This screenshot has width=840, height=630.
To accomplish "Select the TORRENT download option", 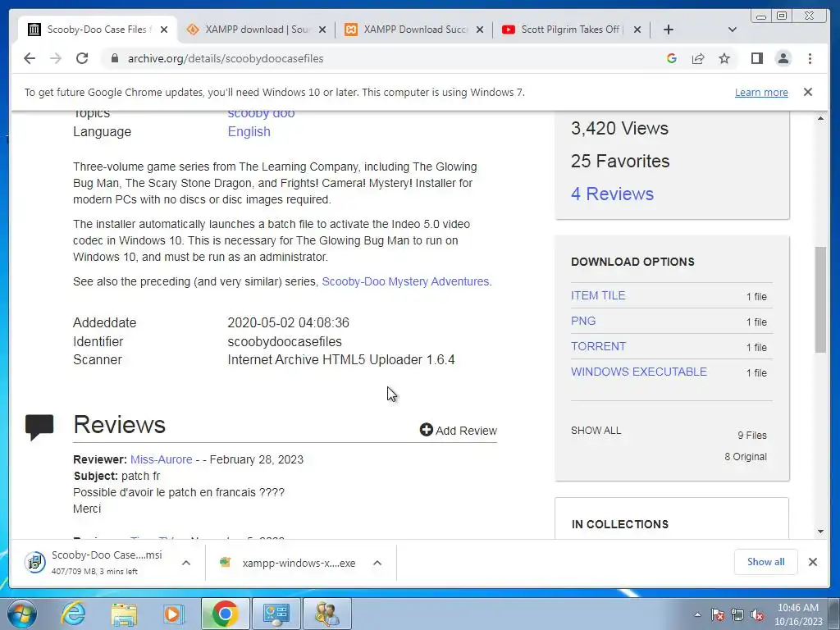I will tap(598, 347).
